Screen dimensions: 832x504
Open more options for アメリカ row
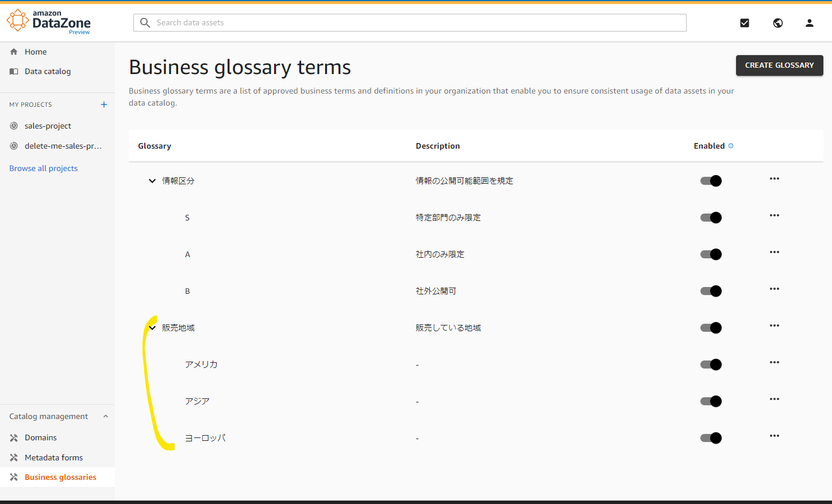[775, 362]
